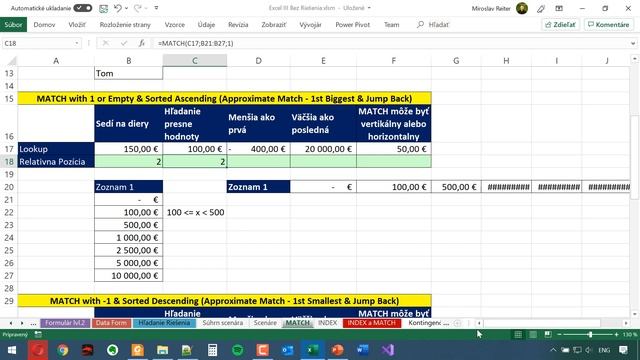
Task: Cancel formula entry with the X icon
Action: coord(106,43)
